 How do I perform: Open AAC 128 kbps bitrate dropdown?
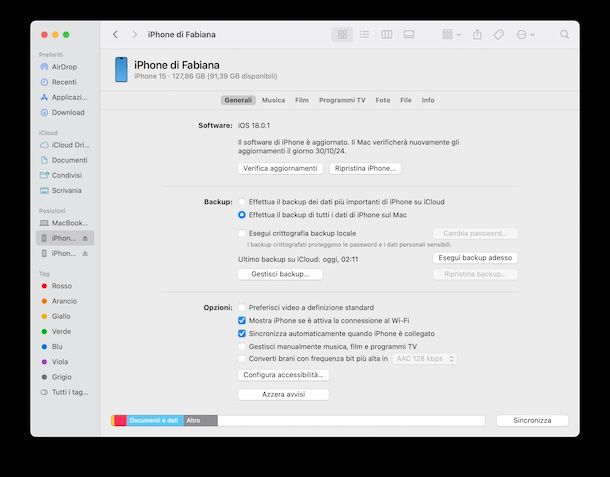tap(424, 358)
